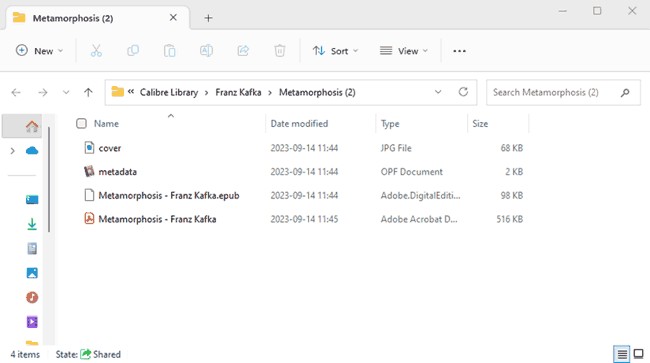This screenshot has height=363, width=650.
Task: Open Documents in the navigation pane
Action: point(32,248)
